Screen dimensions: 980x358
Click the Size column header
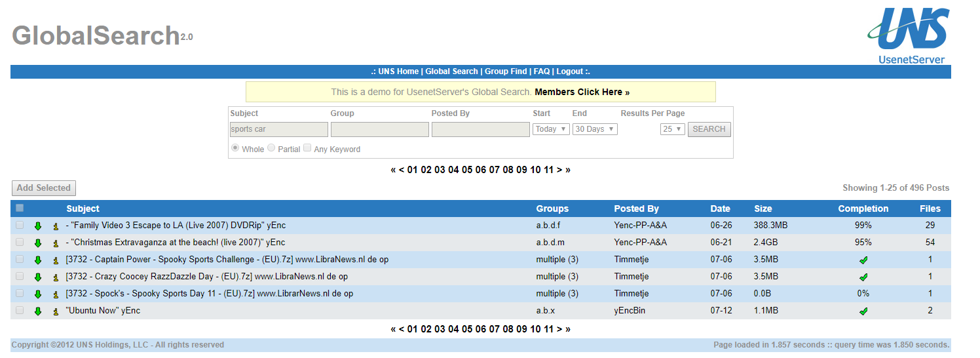tap(763, 209)
